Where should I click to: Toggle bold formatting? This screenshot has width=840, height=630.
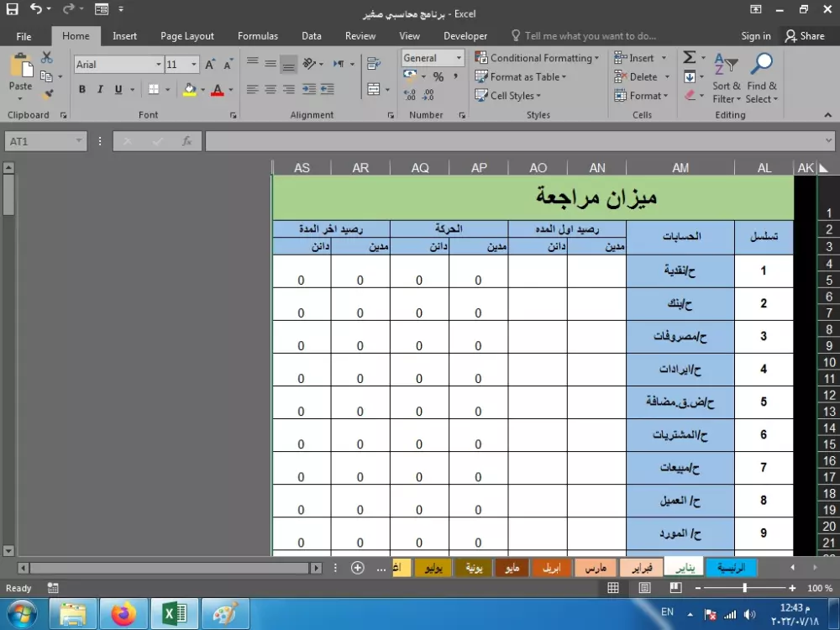pyautogui.click(x=81, y=88)
